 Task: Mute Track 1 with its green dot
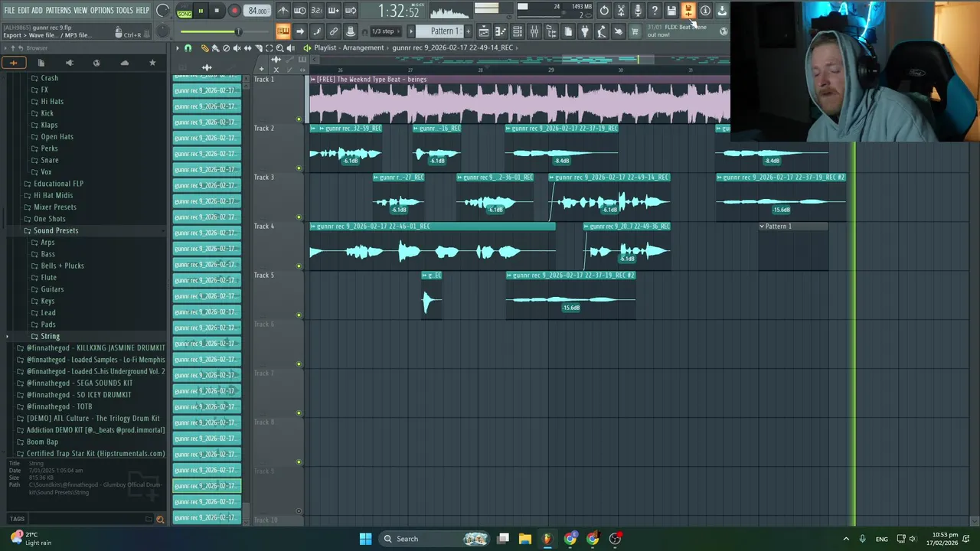[x=299, y=119]
